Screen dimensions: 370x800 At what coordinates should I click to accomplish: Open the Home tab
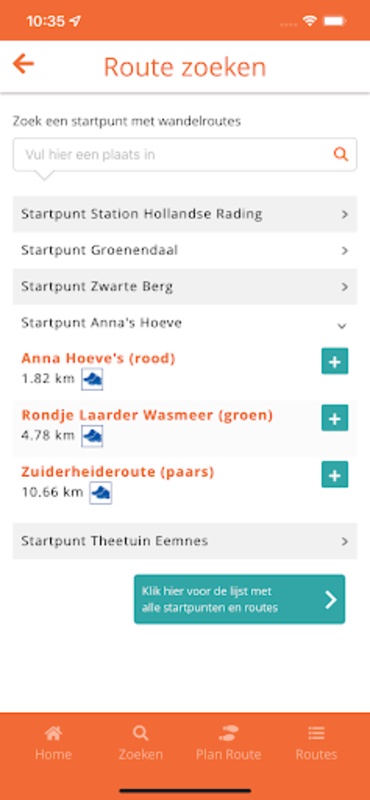tap(53, 743)
